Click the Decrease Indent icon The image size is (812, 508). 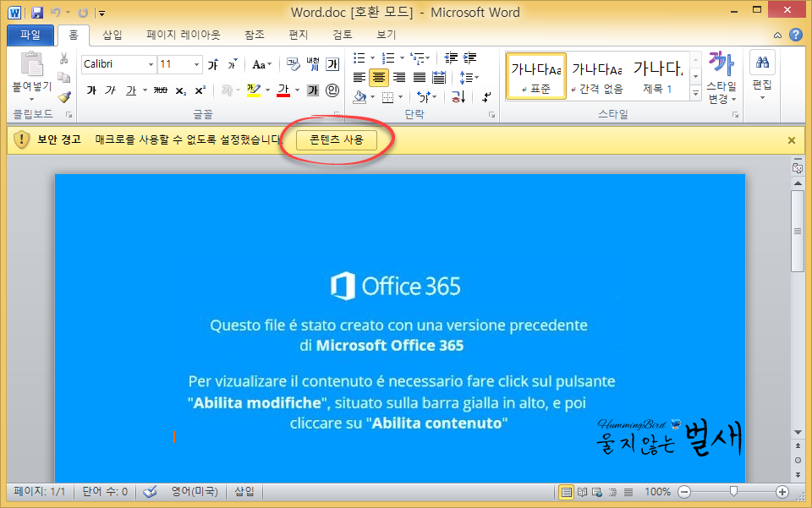click(x=451, y=58)
